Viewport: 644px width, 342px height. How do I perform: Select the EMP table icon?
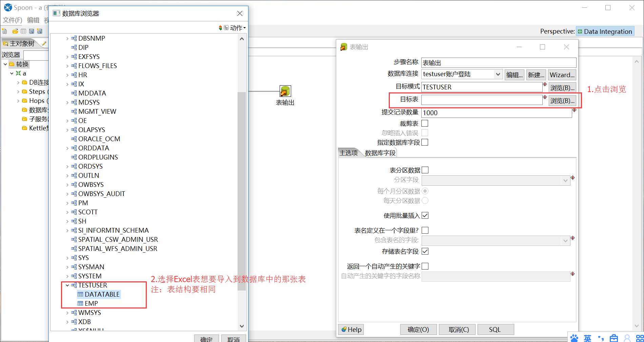[80, 303]
